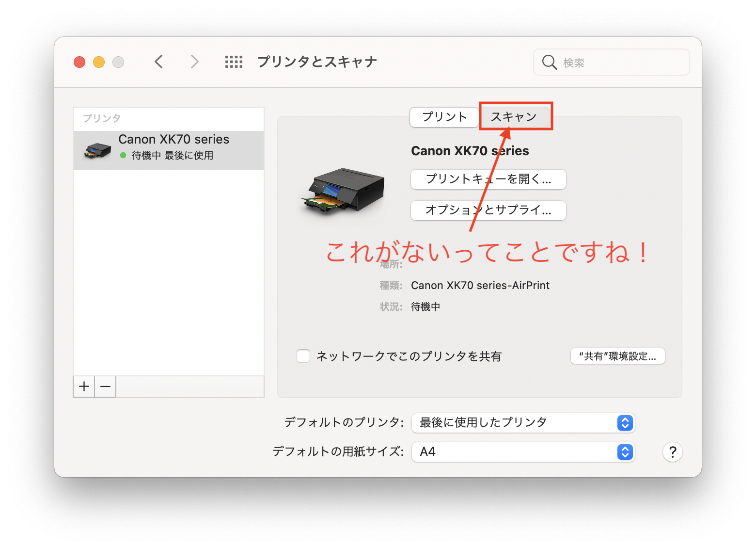Switch to the スキャン tab

(x=514, y=117)
